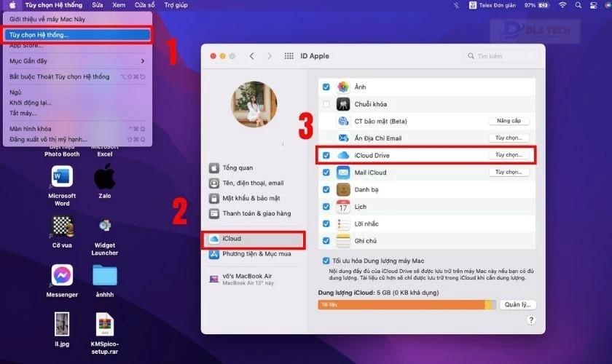Open Messenger desktop icon
Image resolution: width=612 pixels, height=364 pixels.
pyautogui.click(x=62, y=275)
